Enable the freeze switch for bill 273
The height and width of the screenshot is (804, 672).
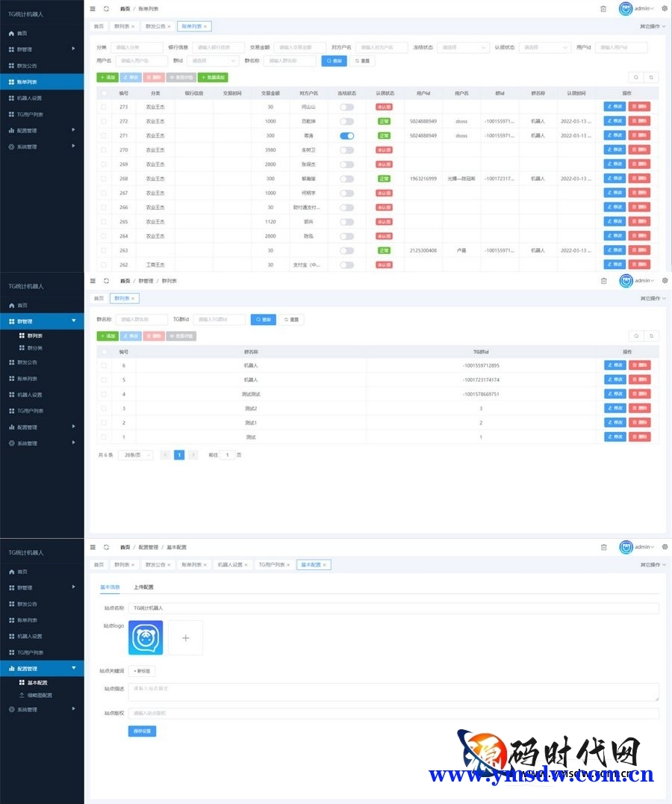[x=346, y=108]
